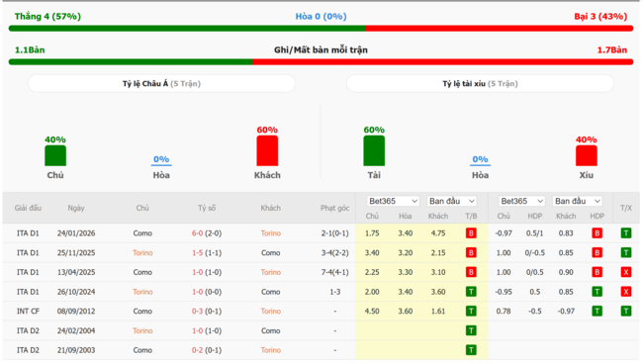Click the INT CF league cell
The width and height of the screenshot is (643, 364).
point(28,312)
